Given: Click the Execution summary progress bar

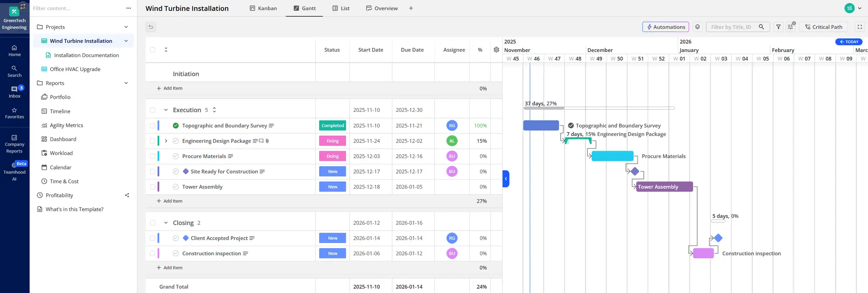Looking at the screenshot, I should tap(599, 108).
